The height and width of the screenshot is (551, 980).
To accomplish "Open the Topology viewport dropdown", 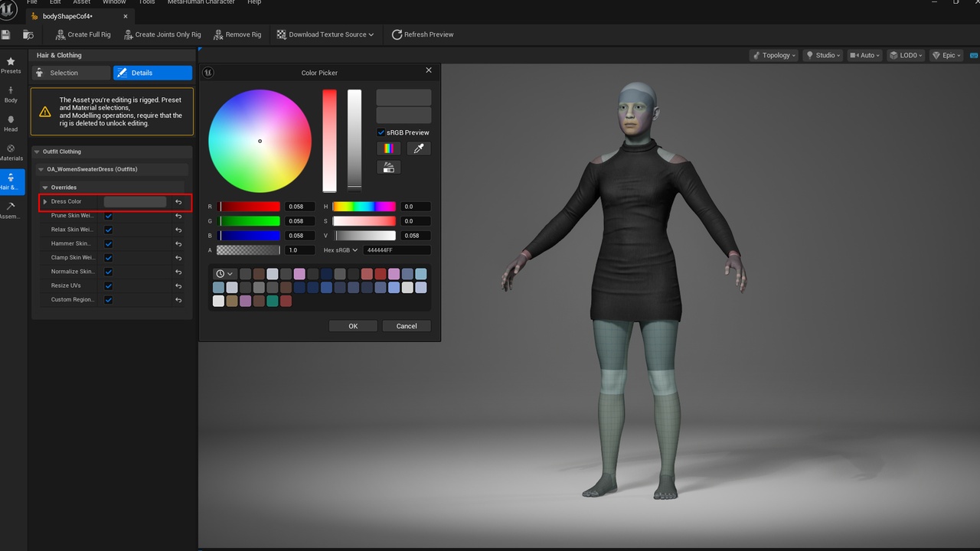I will point(773,55).
